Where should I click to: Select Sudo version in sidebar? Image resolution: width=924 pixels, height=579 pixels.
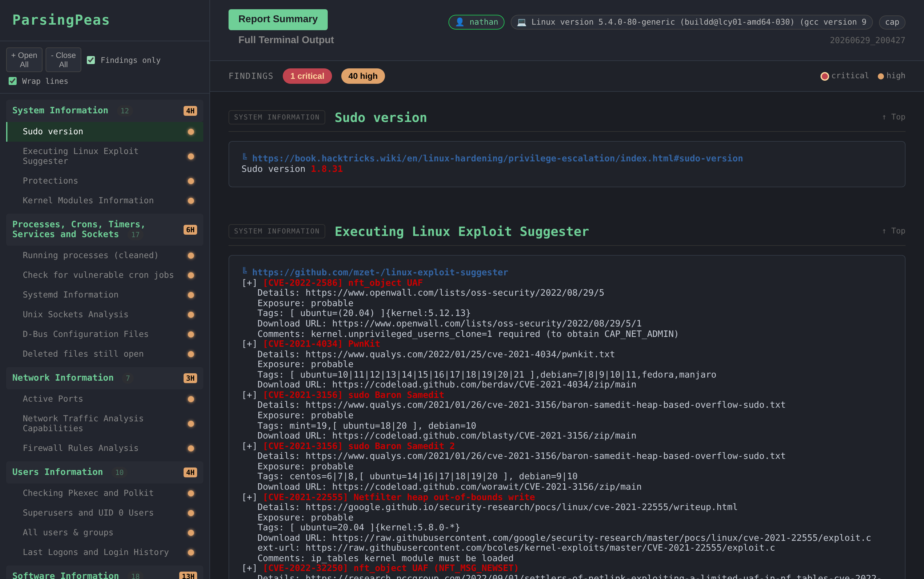(x=104, y=132)
